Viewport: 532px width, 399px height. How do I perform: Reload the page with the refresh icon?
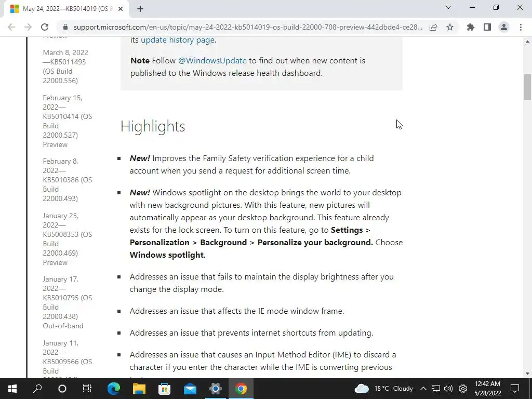pyautogui.click(x=45, y=27)
